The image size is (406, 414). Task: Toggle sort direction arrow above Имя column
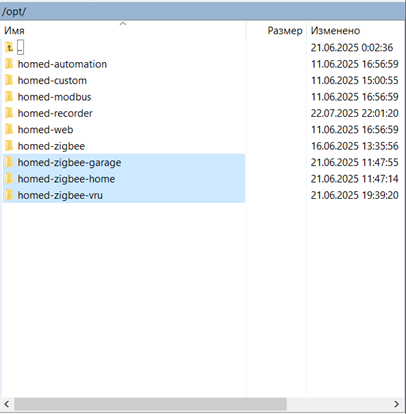pos(123,24)
